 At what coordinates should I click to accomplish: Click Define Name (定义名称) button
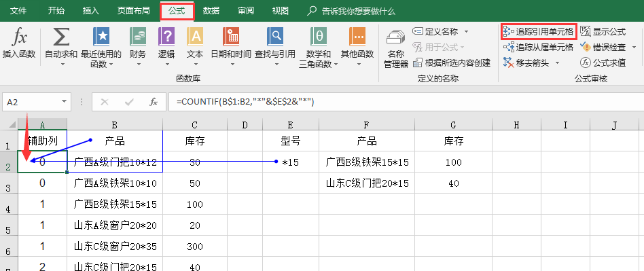(435, 32)
